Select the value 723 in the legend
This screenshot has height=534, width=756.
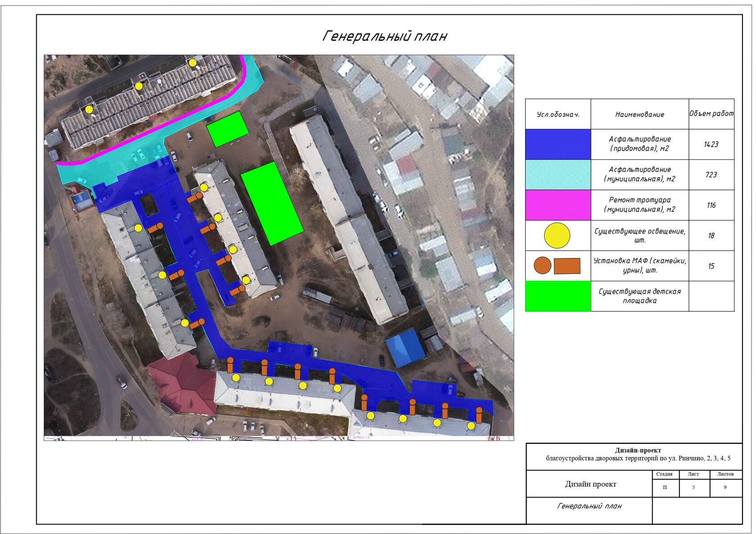(711, 175)
